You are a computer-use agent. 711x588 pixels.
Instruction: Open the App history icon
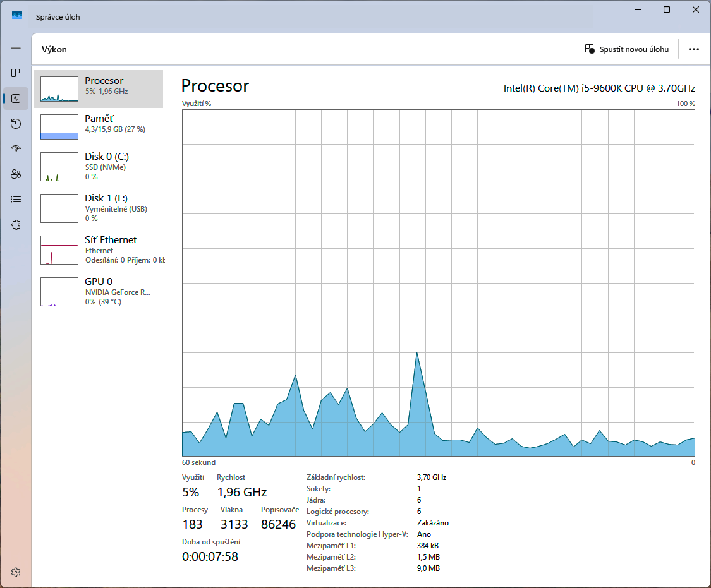point(16,124)
